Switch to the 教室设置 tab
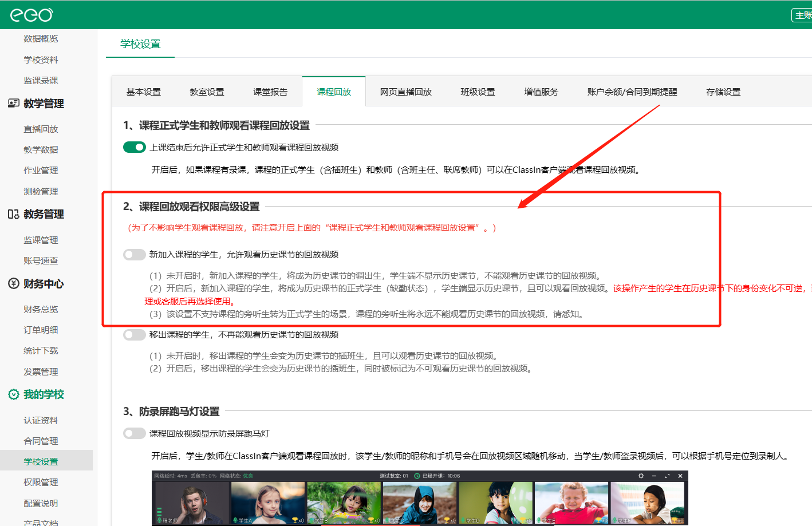 (207, 92)
